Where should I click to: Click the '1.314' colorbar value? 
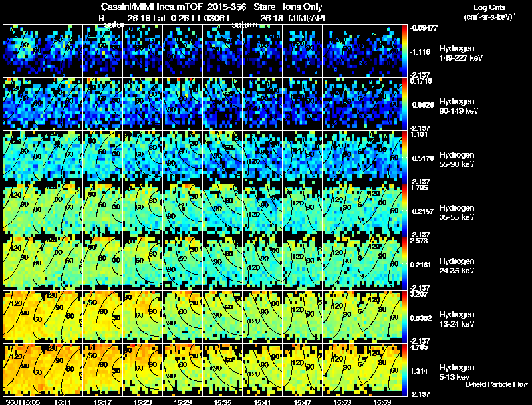(x=419, y=371)
